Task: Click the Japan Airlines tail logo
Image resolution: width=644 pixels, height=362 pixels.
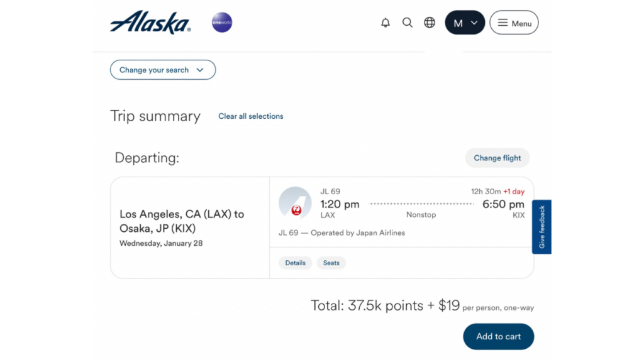Action: click(295, 203)
